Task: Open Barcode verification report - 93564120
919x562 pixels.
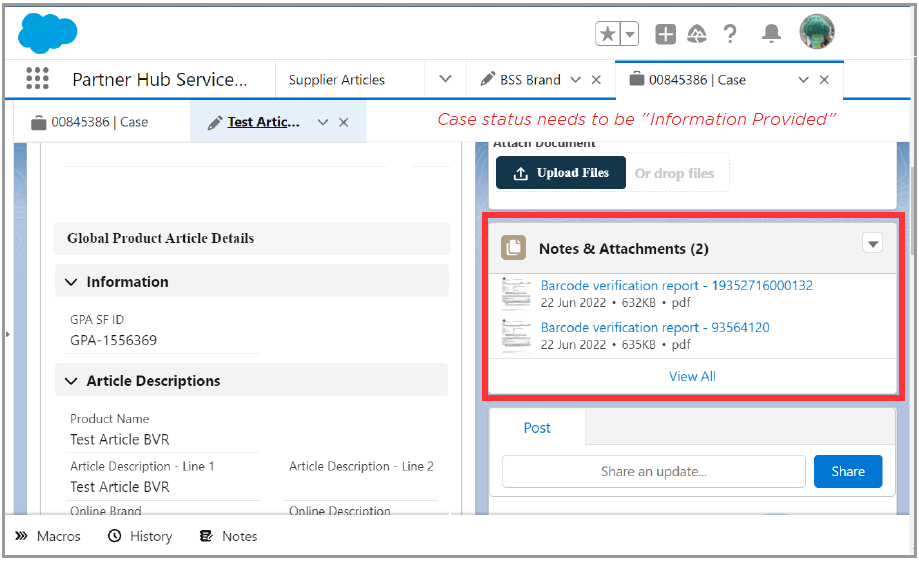Action: tap(655, 327)
